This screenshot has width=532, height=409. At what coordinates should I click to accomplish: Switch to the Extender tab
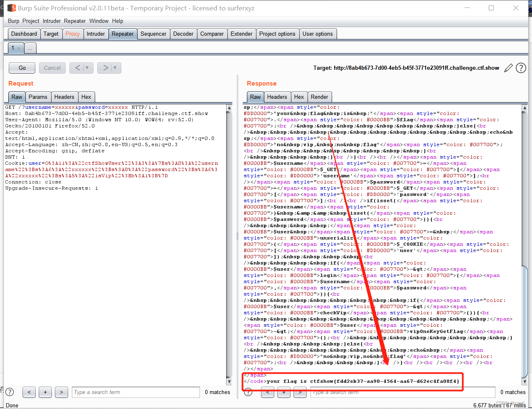(x=241, y=34)
